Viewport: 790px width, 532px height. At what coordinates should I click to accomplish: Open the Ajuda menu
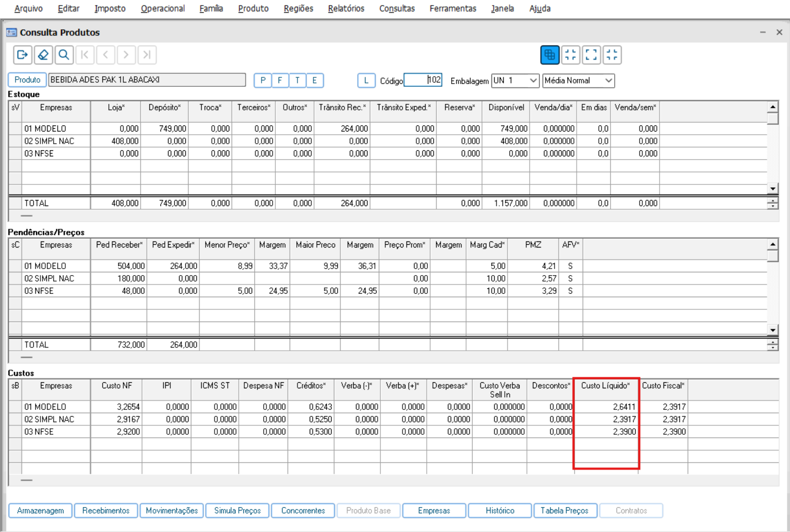click(540, 8)
